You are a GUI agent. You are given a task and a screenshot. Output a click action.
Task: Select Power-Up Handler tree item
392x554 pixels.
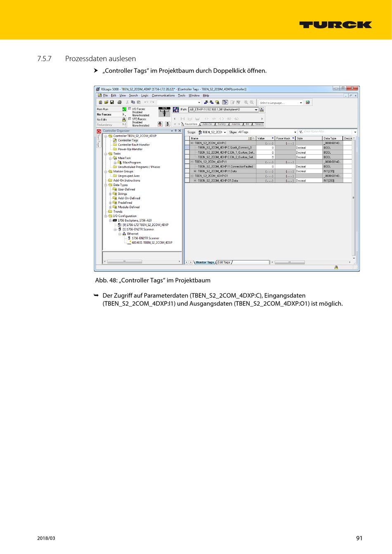coord(130,149)
